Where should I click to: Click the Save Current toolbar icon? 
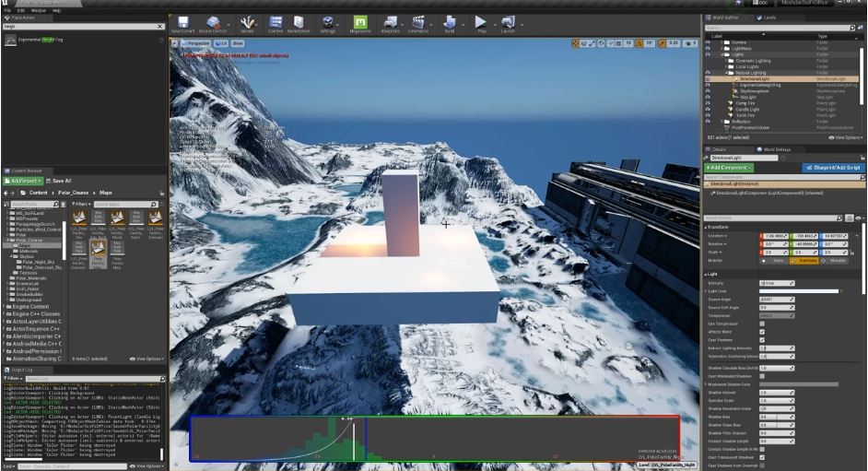click(x=182, y=23)
